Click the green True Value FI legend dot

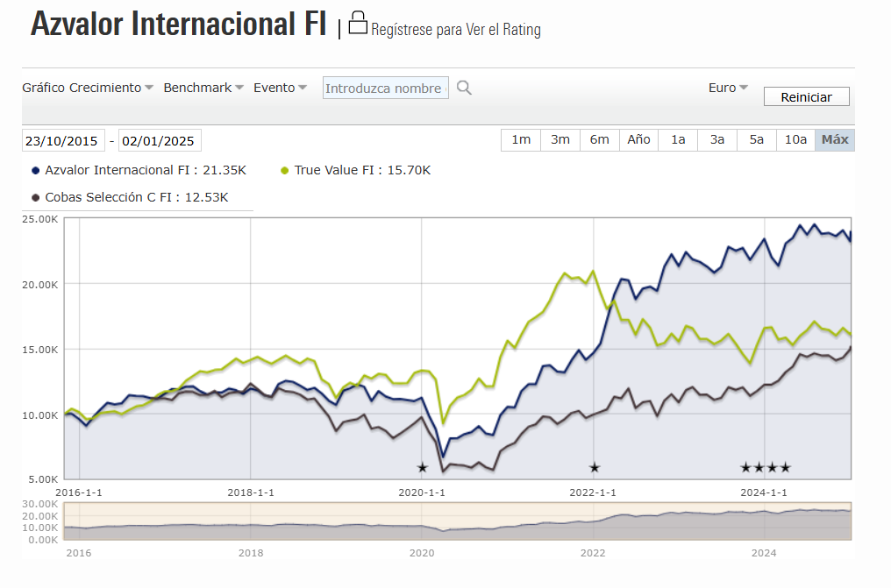click(285, 170)
